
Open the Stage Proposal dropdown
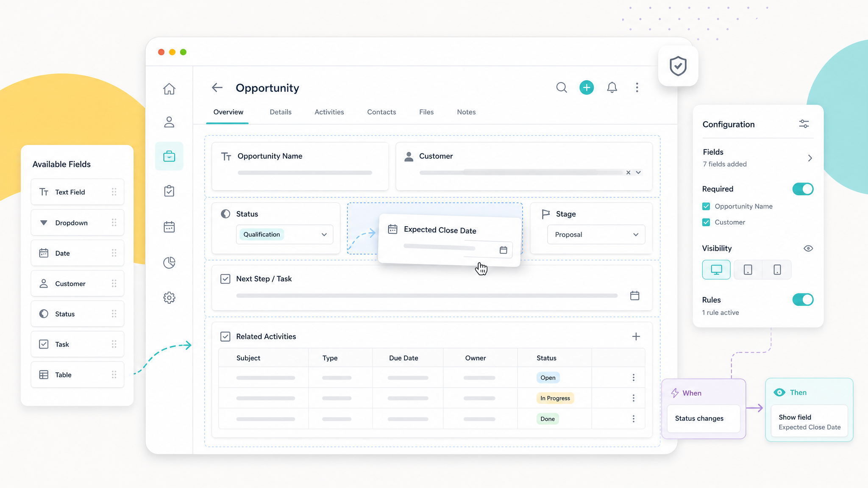pos(596,234)
